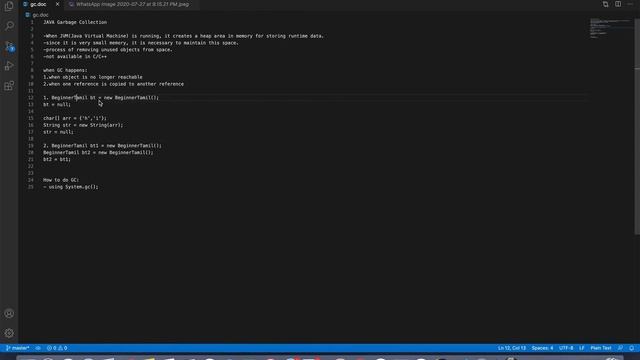Switch to the WhatsApp Image jpeg tab
Image resolution: width=640 pixels, height=360 pixels.
pos(132,4)
